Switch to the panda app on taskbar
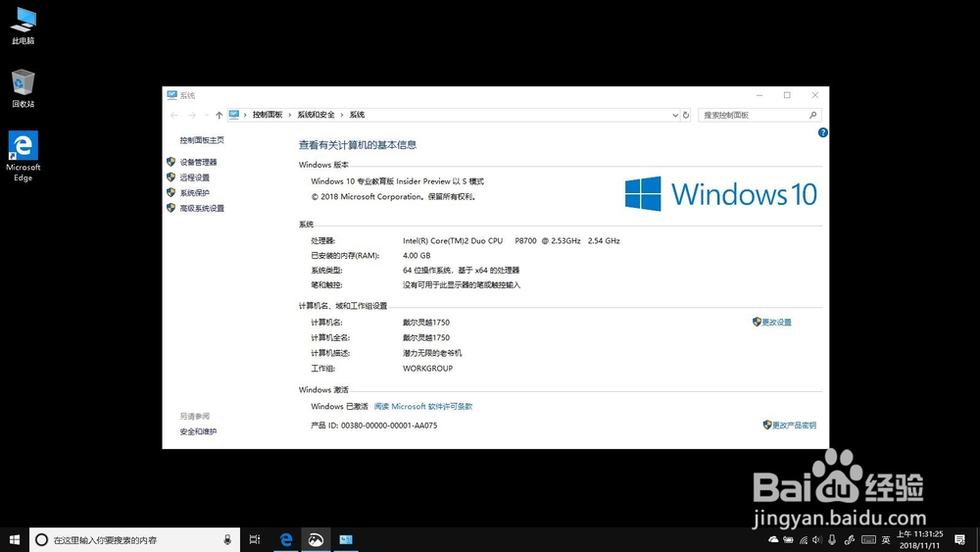The height and width of the screenshot is (552, 980). click(x=316, y=539)
